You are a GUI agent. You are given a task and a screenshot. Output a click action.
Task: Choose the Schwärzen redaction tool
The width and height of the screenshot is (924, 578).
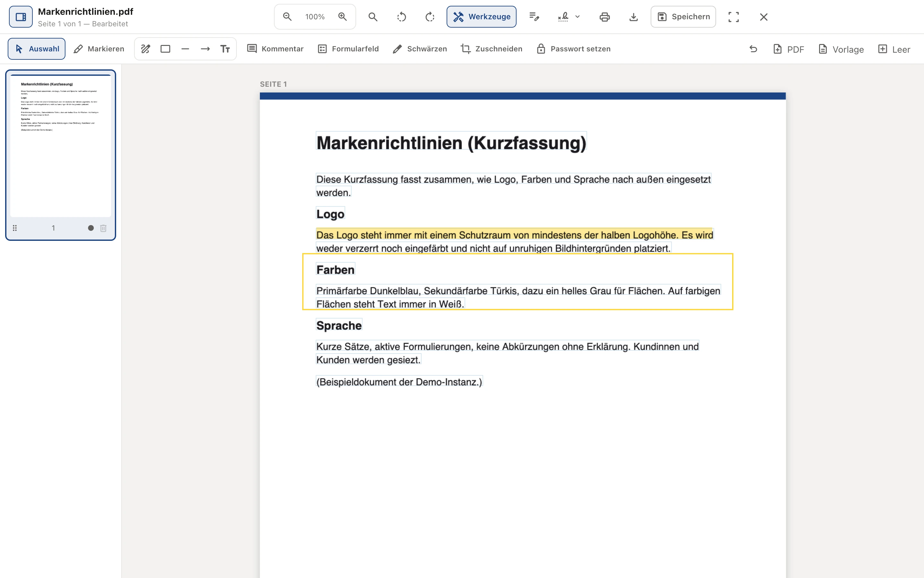(420, 49)
